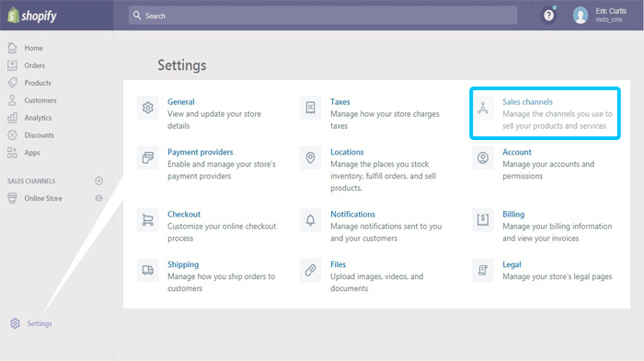Open Files settings link
The width and height of the screenshot is (644, 361).
[338, 264]
